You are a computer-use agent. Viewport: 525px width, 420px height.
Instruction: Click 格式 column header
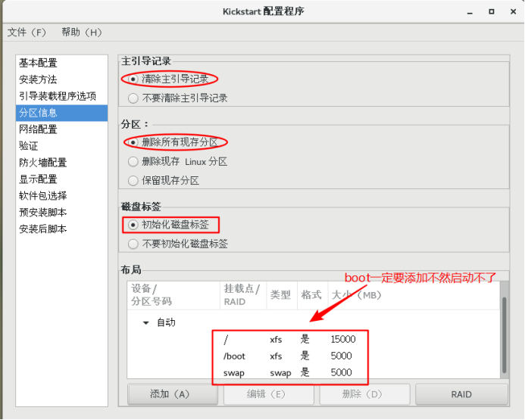312,295
